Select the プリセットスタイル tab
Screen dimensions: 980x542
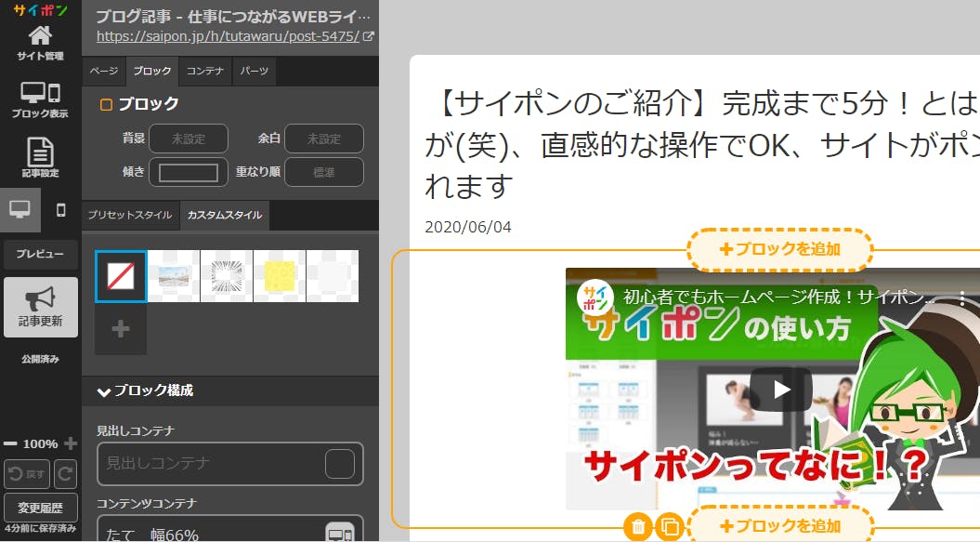(130, 215)
